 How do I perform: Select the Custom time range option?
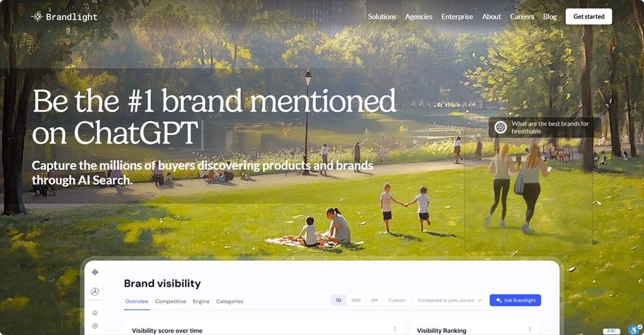coord(397,300)
